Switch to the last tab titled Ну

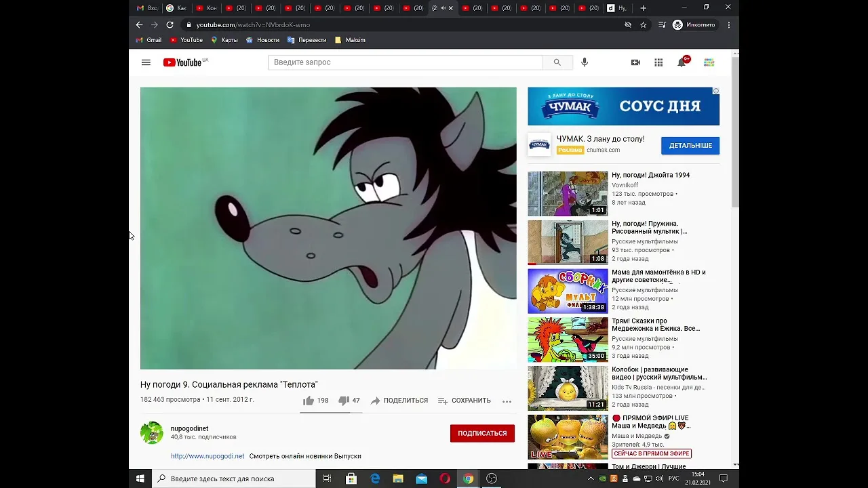pos(617,8)
